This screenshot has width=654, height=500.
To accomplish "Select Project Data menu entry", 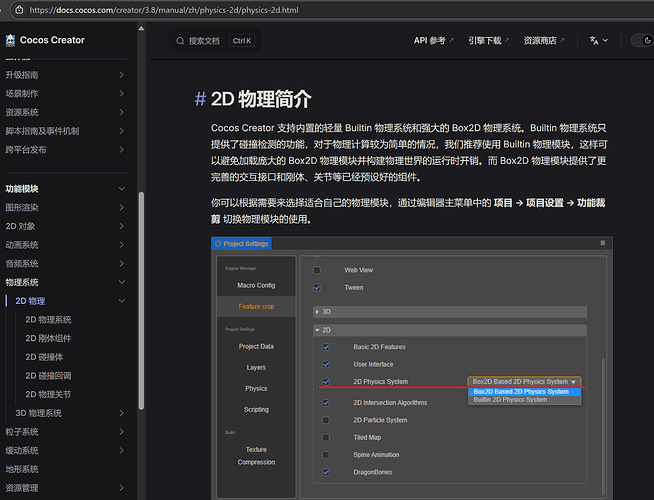I will coord(256,347).
